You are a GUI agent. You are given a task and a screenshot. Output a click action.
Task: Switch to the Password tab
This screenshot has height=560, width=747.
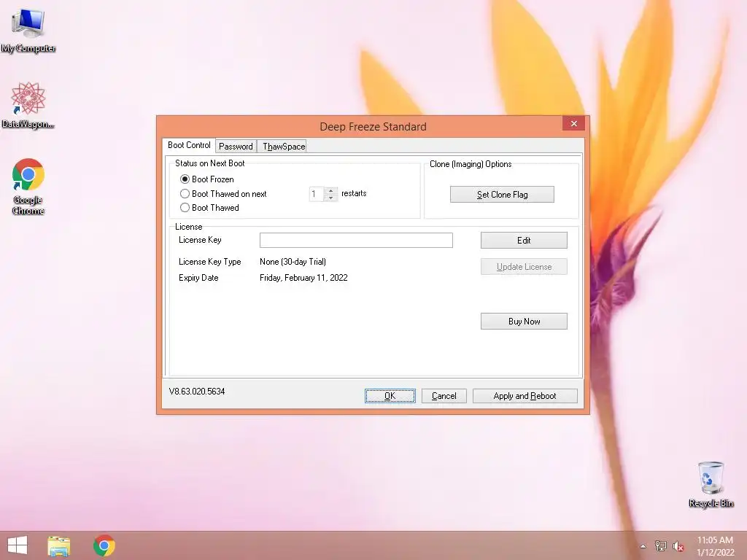[236, 146]
